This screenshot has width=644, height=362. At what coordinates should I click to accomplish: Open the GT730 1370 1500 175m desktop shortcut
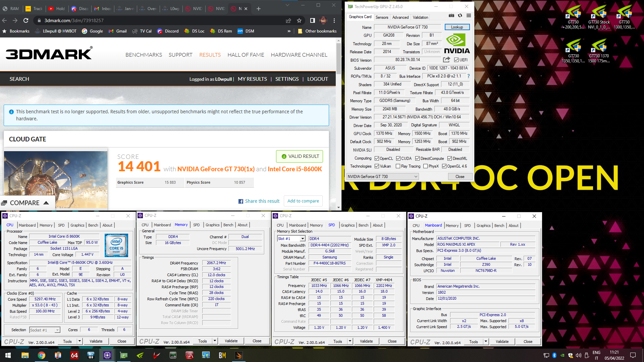coord(599,51)
